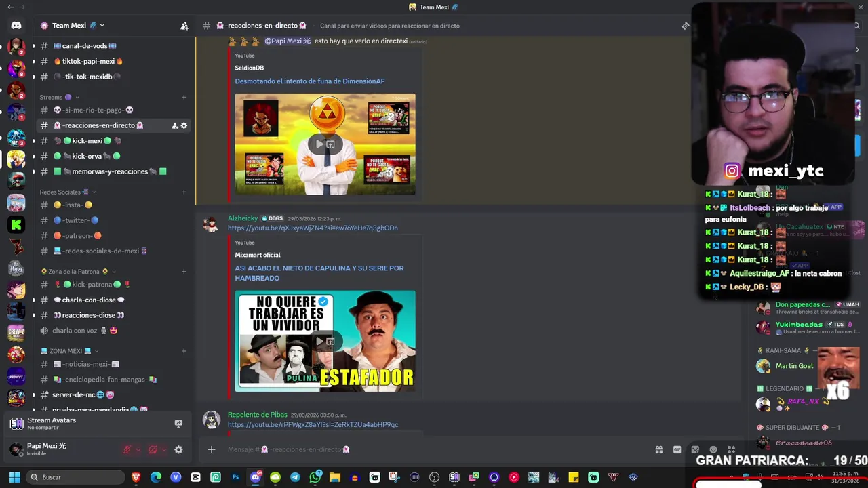Screen dimensions: 868x488
Task: Collapse the ZONA MEXI category
Action: 70,351
